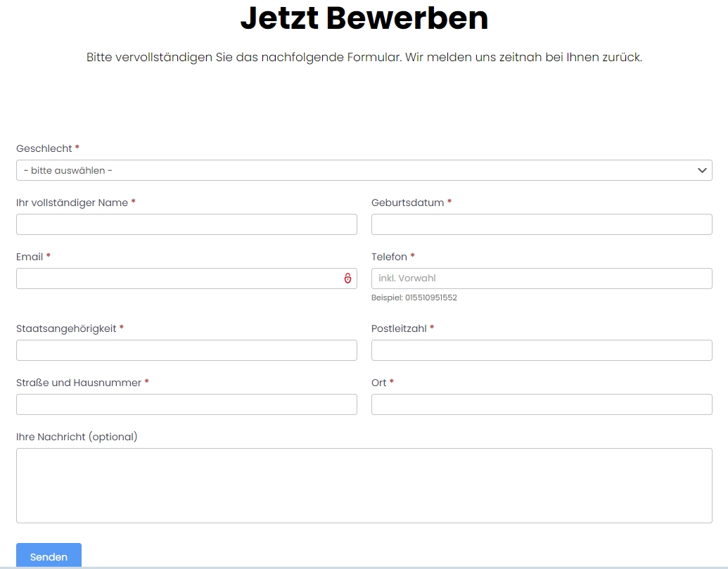Focus the Postleitzahl input field
The height and width of the screenshot is (569, 728).
point(542,350)
